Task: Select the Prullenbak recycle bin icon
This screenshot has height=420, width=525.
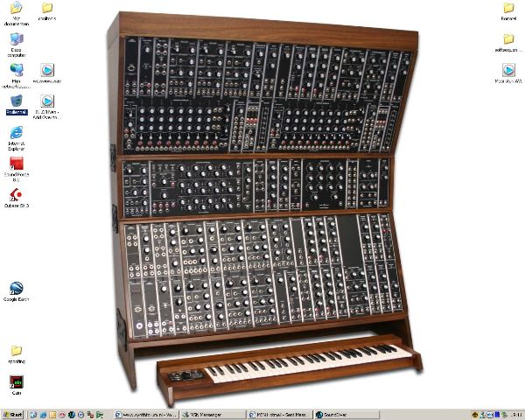Action: tap(17, 105)
